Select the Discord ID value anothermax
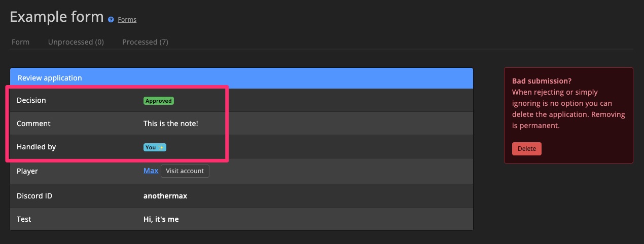Viewport: 644px width, 244px height. click(165, 196)
